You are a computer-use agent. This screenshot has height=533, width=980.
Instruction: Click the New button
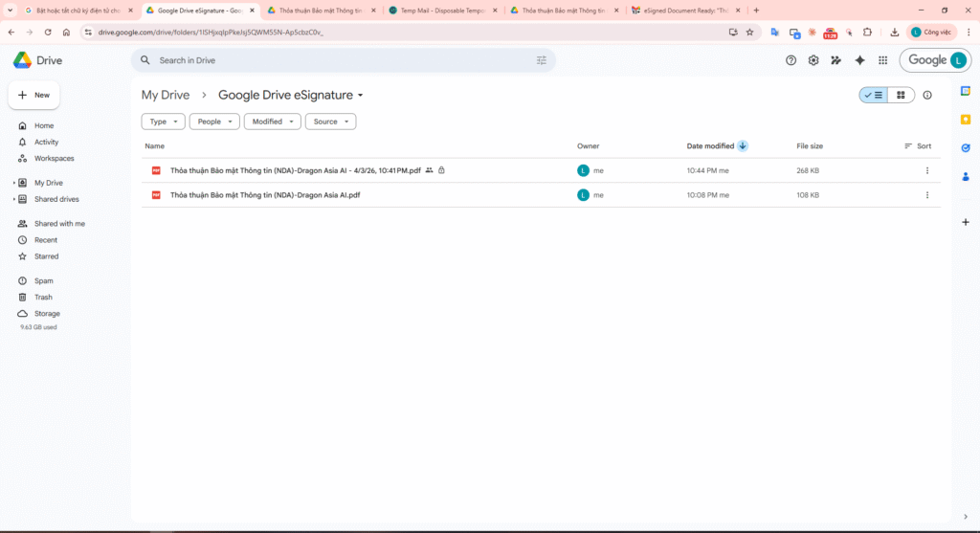[x=34, y=96]
